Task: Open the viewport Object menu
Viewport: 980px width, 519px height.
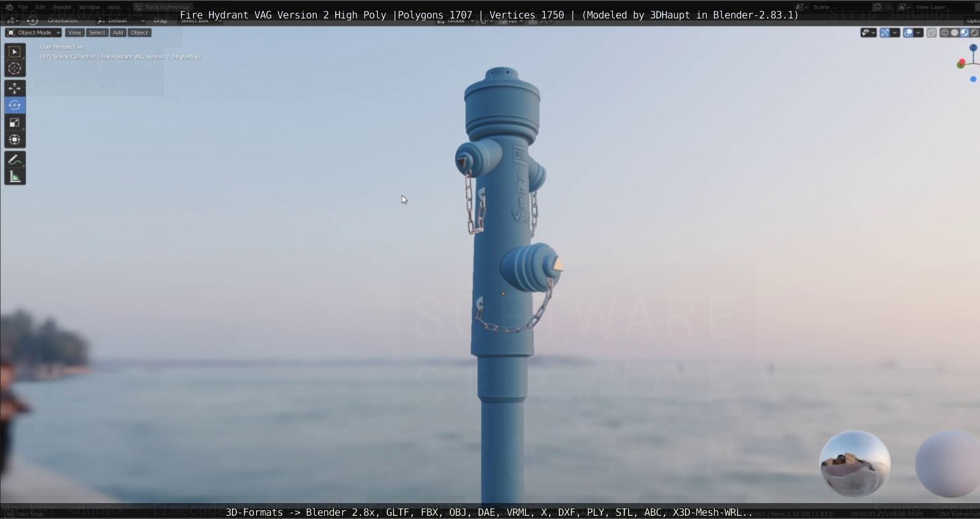Action: [140, 32]
